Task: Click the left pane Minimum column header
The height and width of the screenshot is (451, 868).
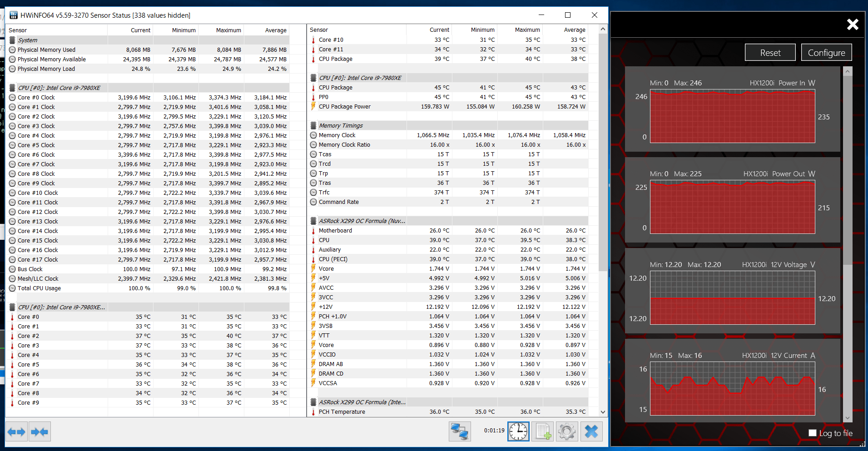Action: click(x=184, y=30)
